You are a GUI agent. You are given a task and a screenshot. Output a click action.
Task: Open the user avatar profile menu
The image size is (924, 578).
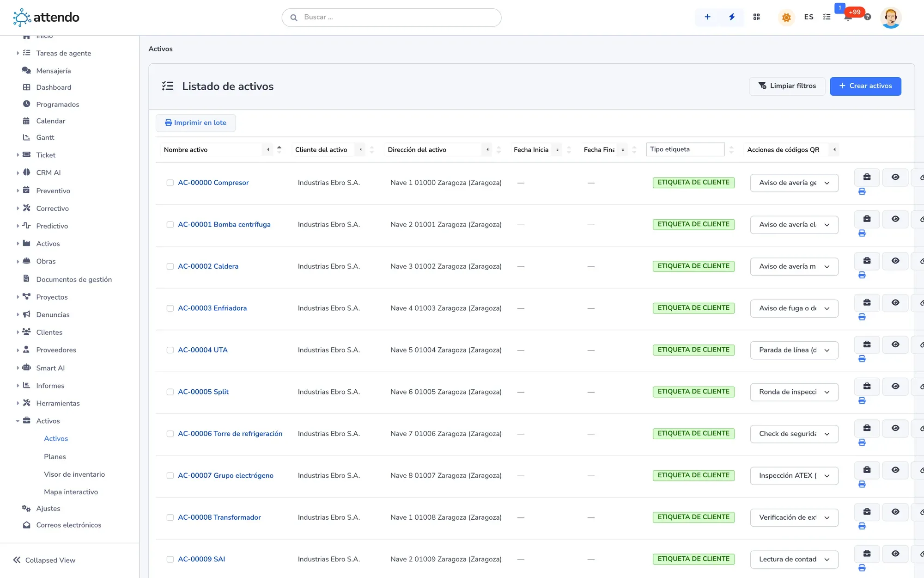pyautogui.click(x=891, y=18)
